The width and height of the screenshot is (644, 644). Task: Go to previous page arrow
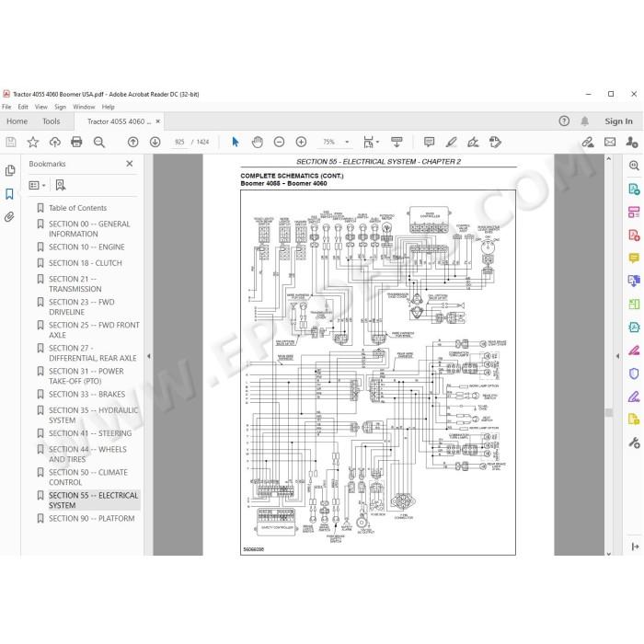click(132, 142)
